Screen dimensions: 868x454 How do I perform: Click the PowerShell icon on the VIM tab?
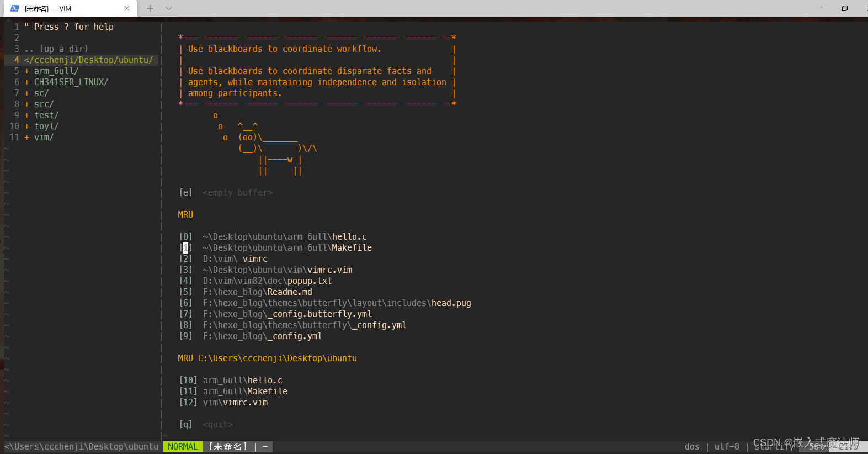15,8
